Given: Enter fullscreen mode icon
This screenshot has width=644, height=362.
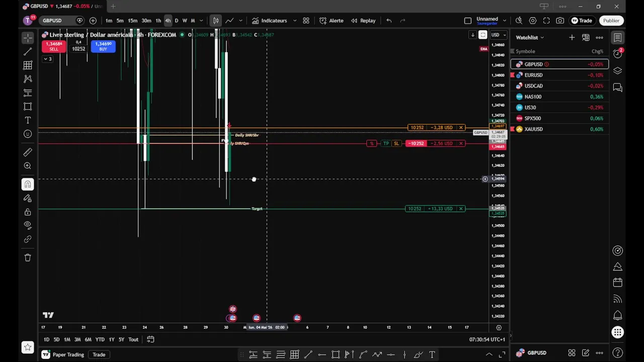Looking at the screenshot, I should [x=546, y=21].
